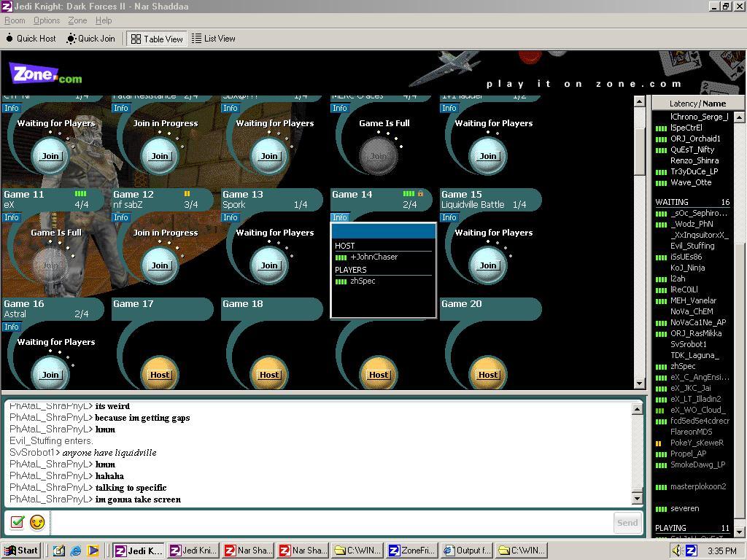Open Info for Game 15 Liquidville Battle
Viewport: 747px width, 560px height.
[x=449, y=217]
